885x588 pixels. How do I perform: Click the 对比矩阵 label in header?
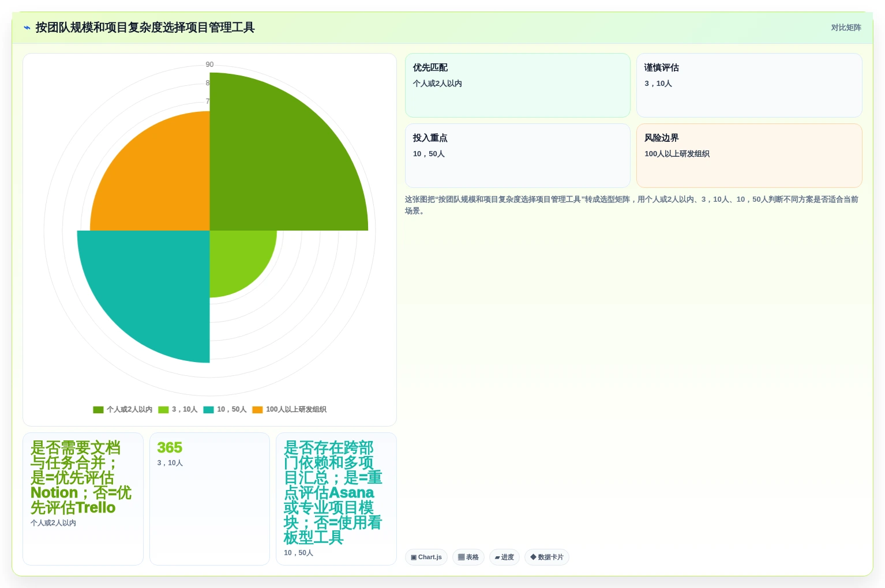click(846, 28)
